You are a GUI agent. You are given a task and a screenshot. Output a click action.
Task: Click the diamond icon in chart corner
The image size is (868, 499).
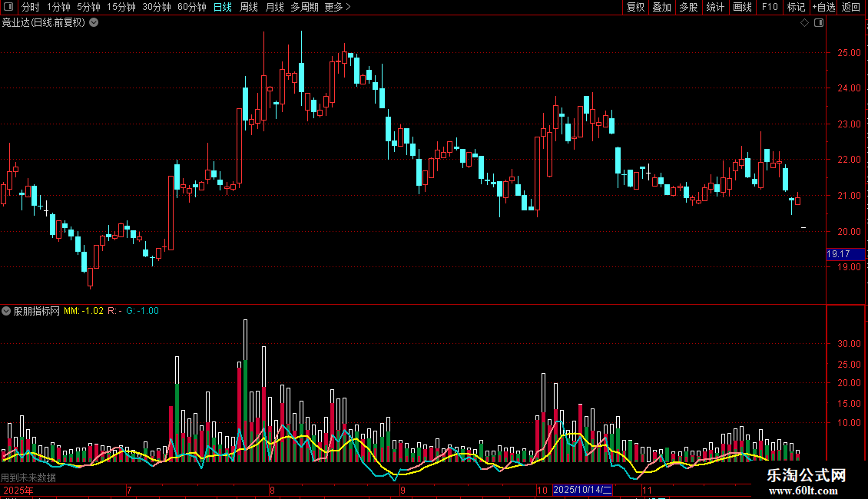pyautogui.click(x=805, y=23)
